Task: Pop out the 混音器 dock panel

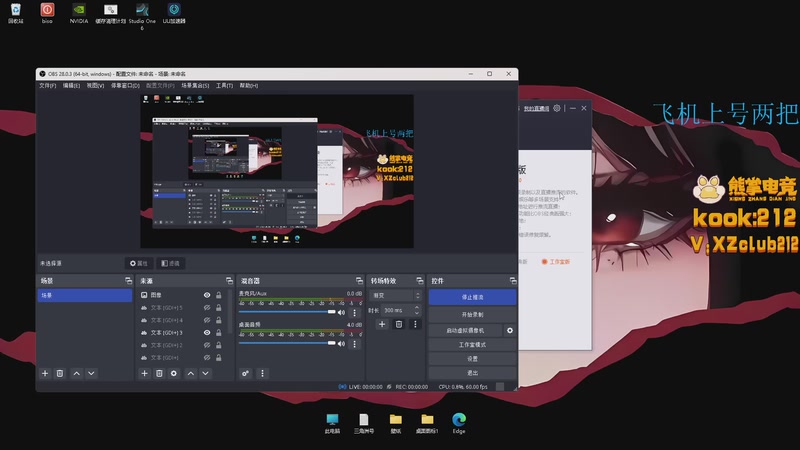Action: click(359, 281)
